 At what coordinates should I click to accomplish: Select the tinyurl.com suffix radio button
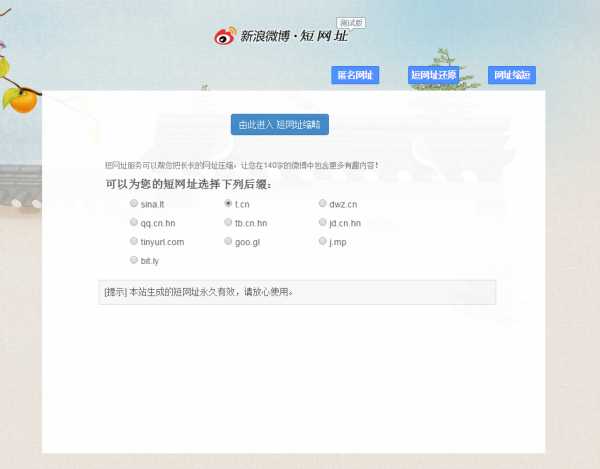coord(134,241)
